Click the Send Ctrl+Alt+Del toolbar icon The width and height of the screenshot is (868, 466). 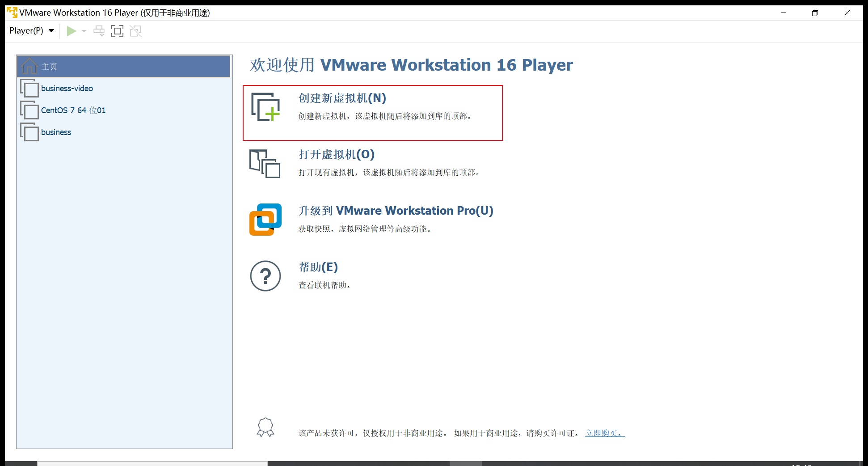pyautogui.click(x=99, y=31)
